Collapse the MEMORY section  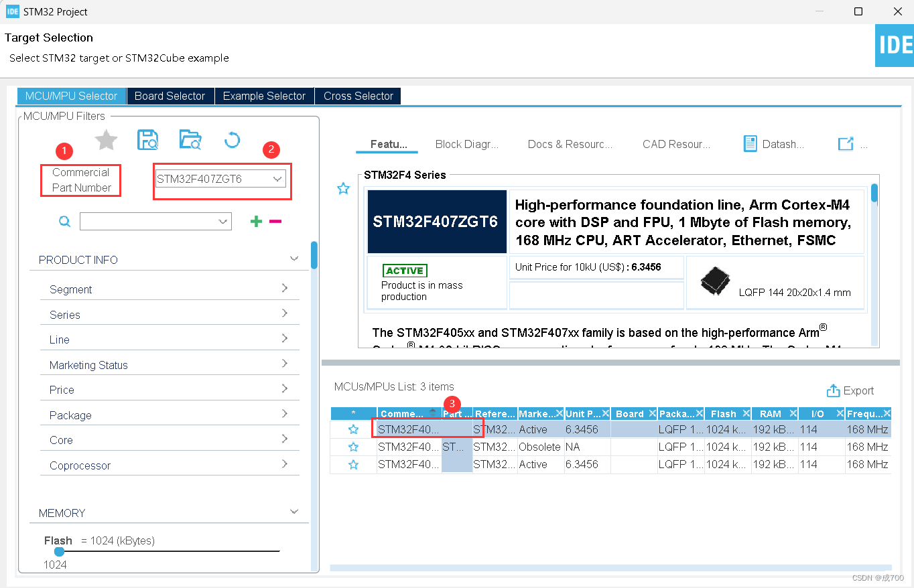click(293, 512)
